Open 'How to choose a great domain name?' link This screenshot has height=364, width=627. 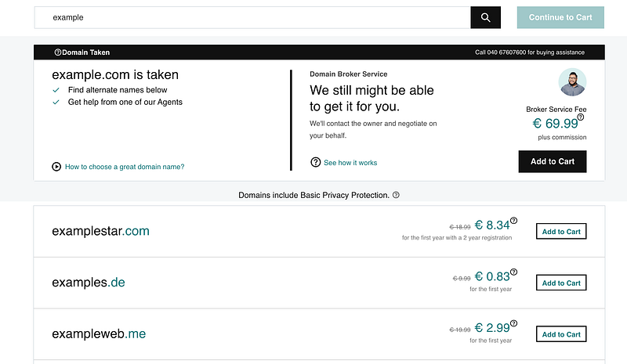point(125,167)
